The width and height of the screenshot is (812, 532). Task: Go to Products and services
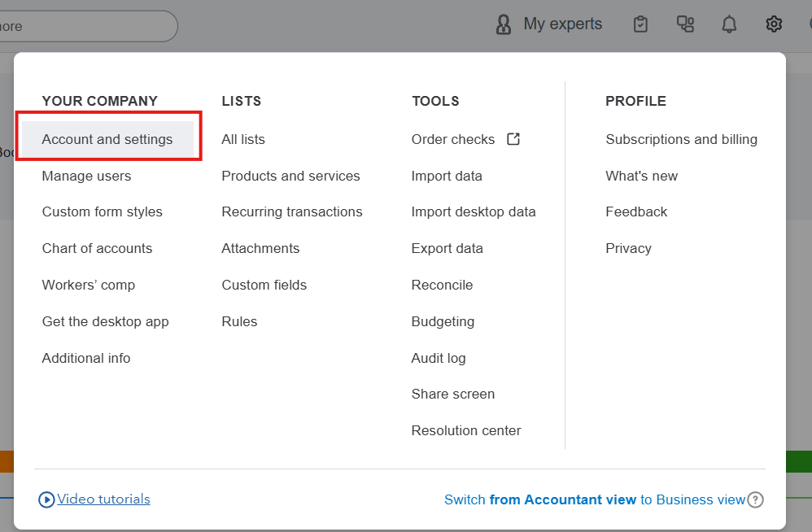[290, 176]
